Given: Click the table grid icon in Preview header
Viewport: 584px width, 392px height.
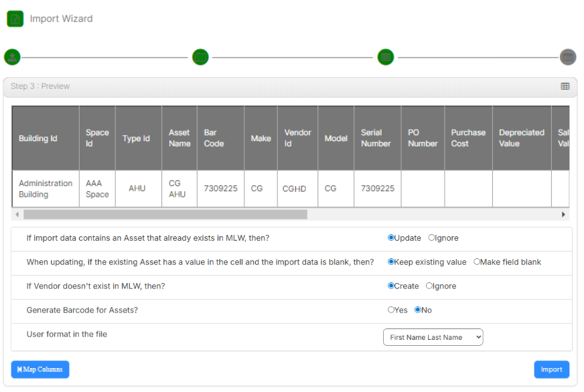Looking at the screenshot, I should pos(565,86).
